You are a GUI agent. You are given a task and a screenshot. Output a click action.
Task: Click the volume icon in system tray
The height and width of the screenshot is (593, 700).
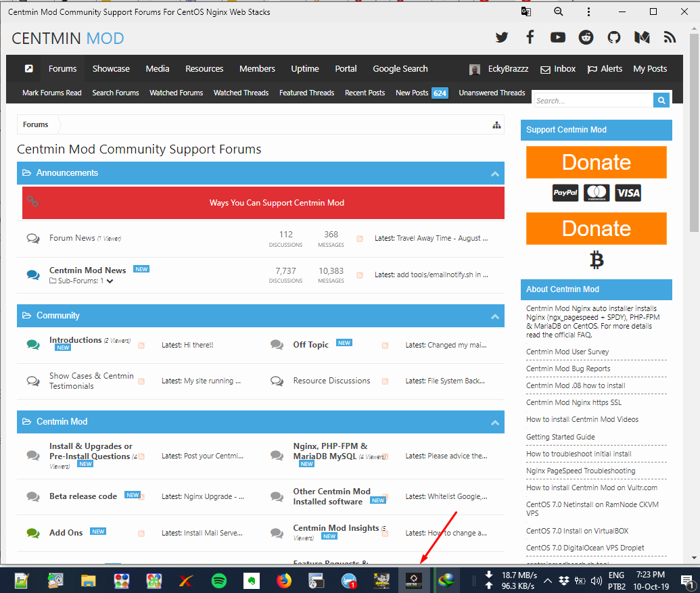pos(596,581)
